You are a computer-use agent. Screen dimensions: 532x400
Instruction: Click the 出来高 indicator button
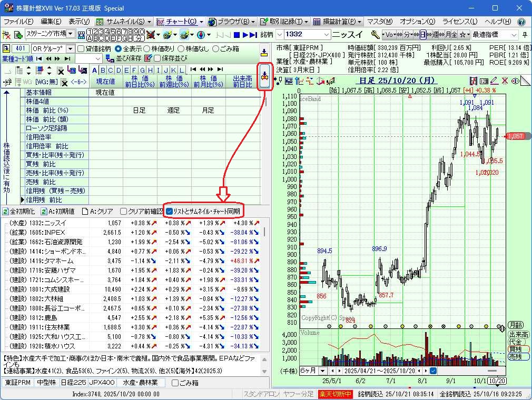point(518,334)
